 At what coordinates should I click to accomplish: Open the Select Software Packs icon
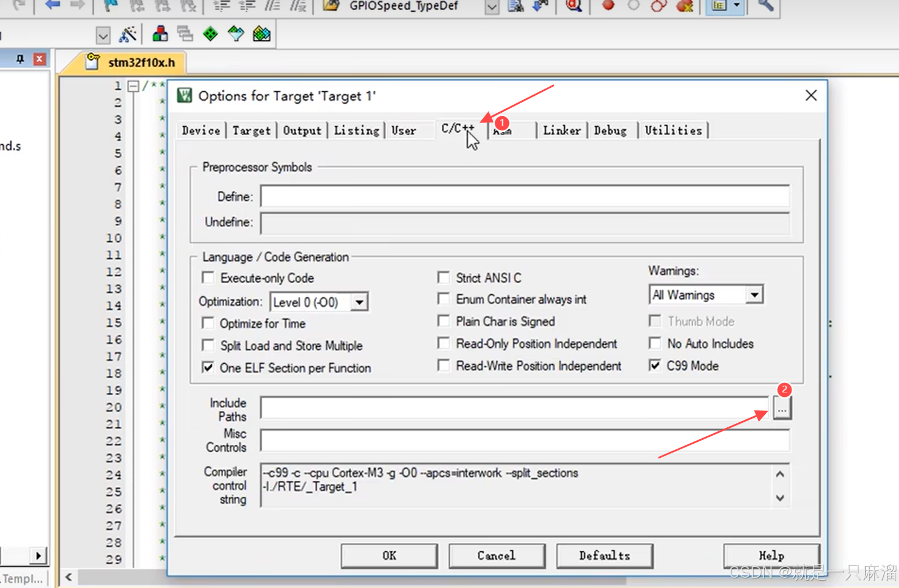click(236, 34)
